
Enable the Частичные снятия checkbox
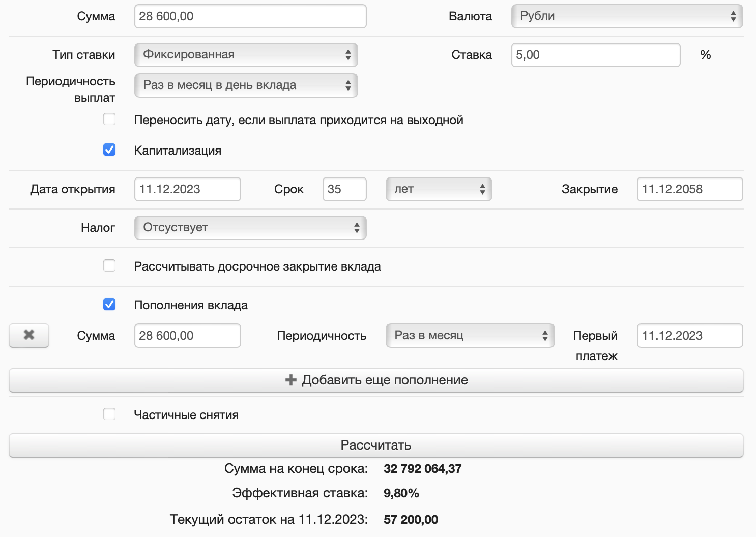(109, 414)
